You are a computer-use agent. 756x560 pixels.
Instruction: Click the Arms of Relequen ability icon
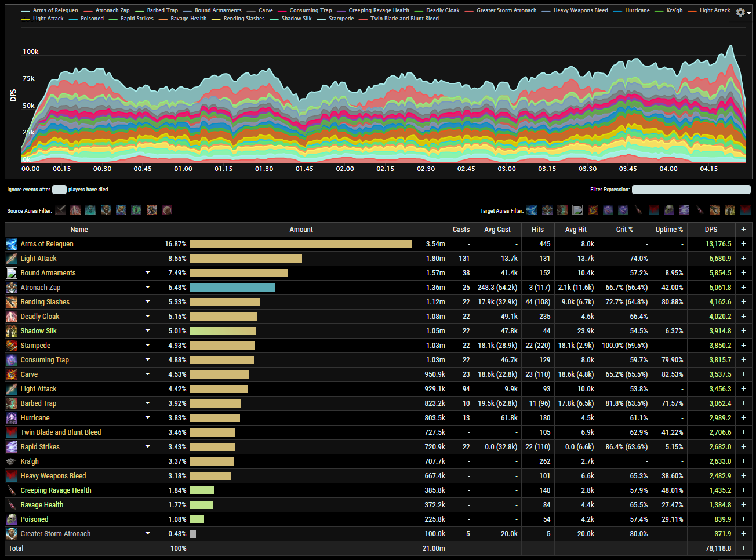point(12,244)
